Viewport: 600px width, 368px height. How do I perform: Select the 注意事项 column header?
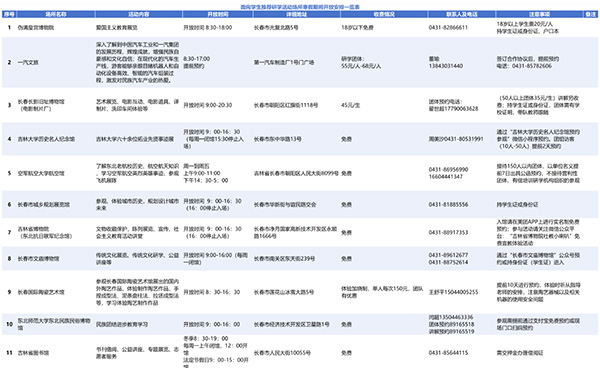click(x=540, y=14)
